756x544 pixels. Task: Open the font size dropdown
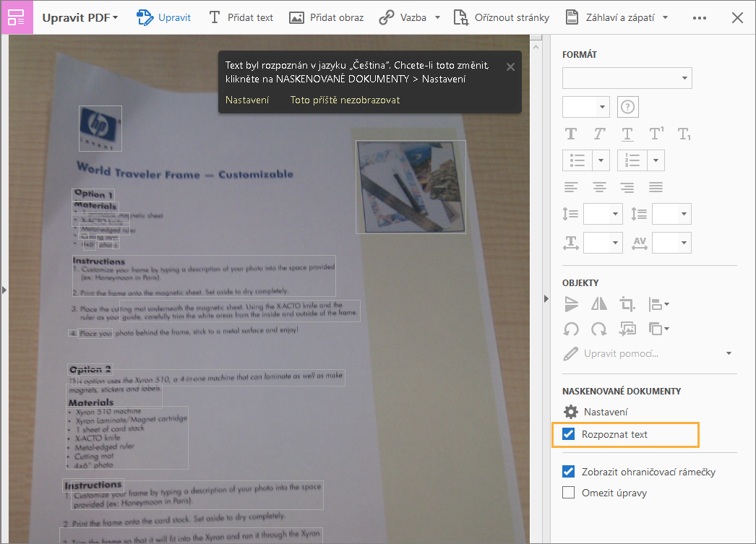point(586,107)
